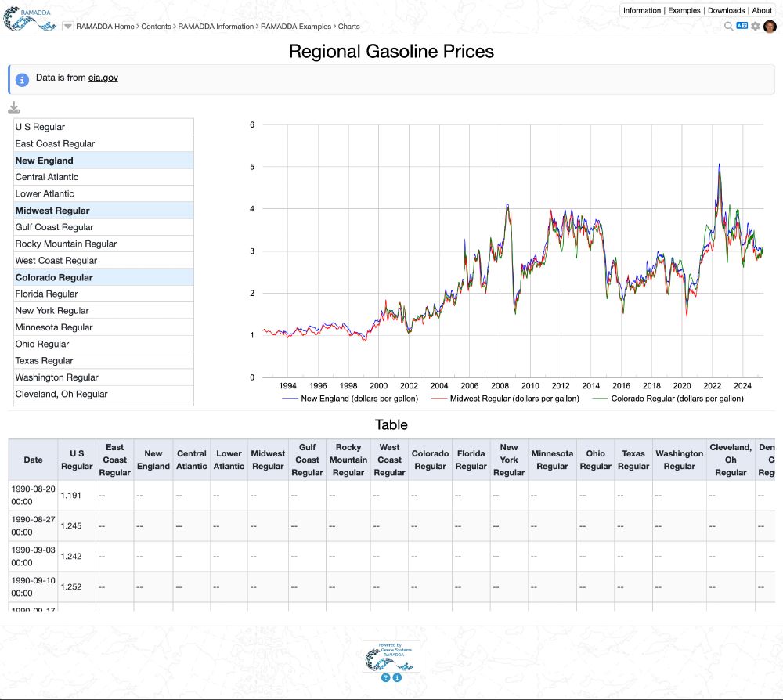Select 'Florida Regular' in the list
This screenshot has width=783, height=700.
pos(104,294)
